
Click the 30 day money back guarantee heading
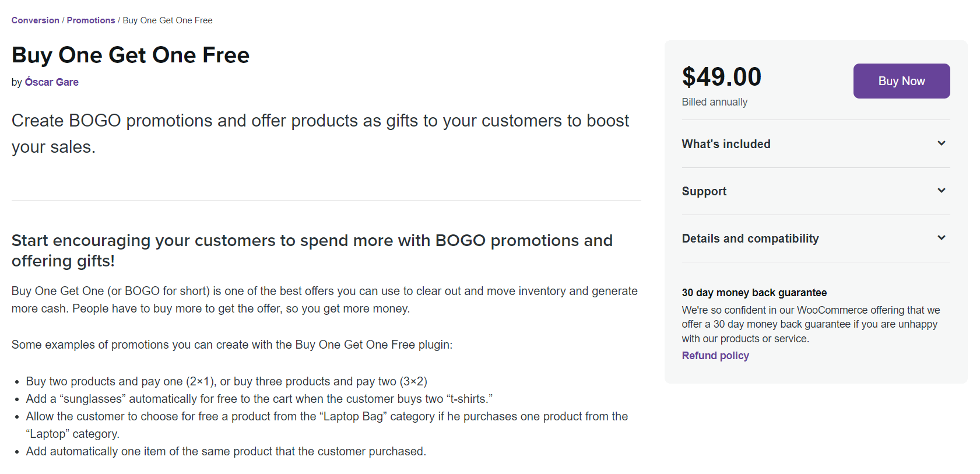point(754,292)
